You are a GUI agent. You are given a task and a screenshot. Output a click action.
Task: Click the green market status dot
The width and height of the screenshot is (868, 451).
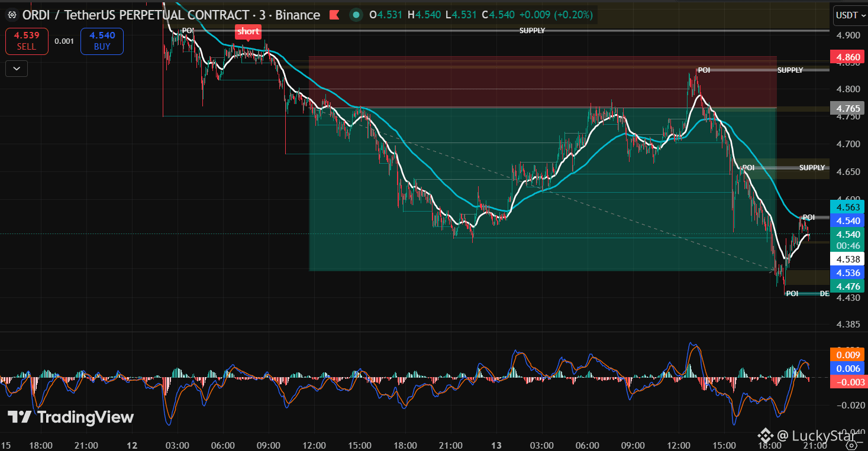[x=356, y=15]
